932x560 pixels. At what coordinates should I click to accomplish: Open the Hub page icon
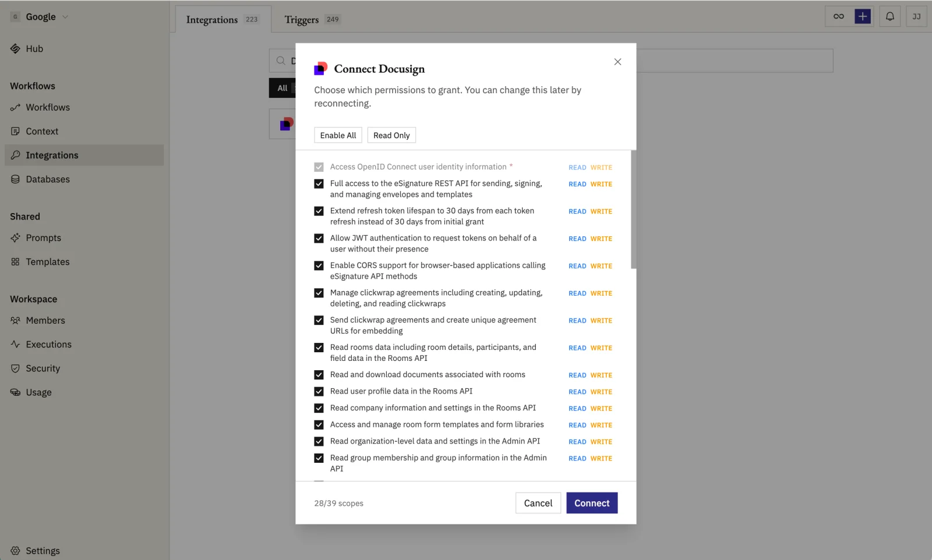tap(15, 49)
